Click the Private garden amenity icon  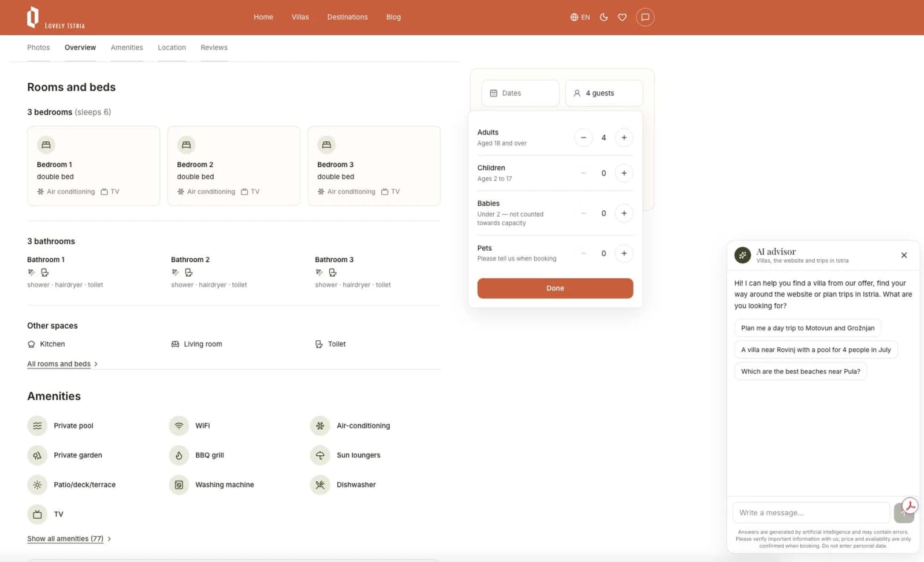point(37,455)
